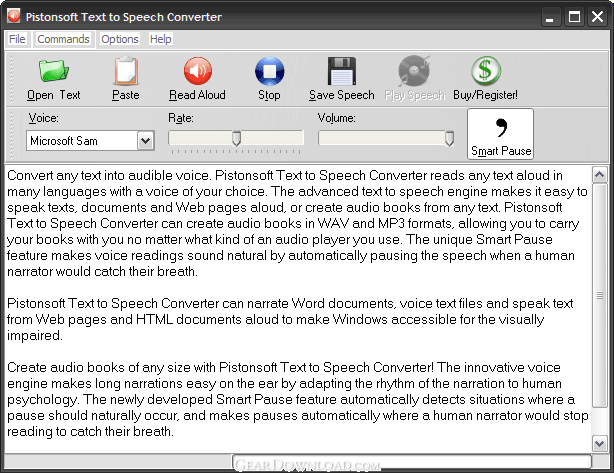Click the Volume slider thumb
The width and height of the screenshot is (614, 473).
point(450,138)
